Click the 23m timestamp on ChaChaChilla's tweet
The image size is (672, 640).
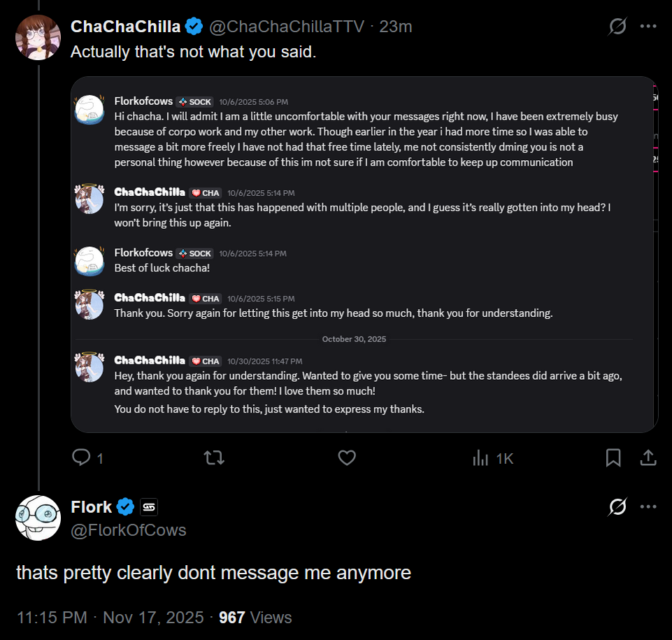(396, 27)
